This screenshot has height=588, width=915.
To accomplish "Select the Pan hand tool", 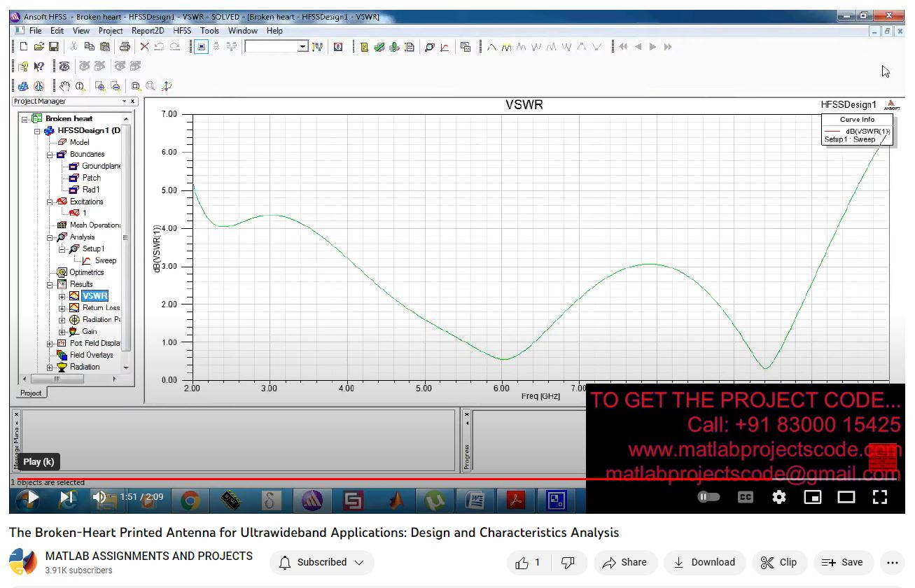I will click(65, 86).
